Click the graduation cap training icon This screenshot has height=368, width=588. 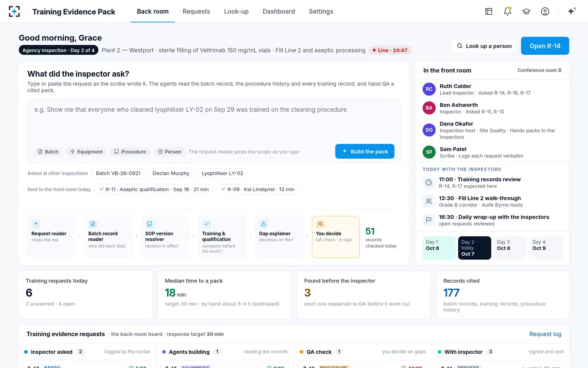526,11
